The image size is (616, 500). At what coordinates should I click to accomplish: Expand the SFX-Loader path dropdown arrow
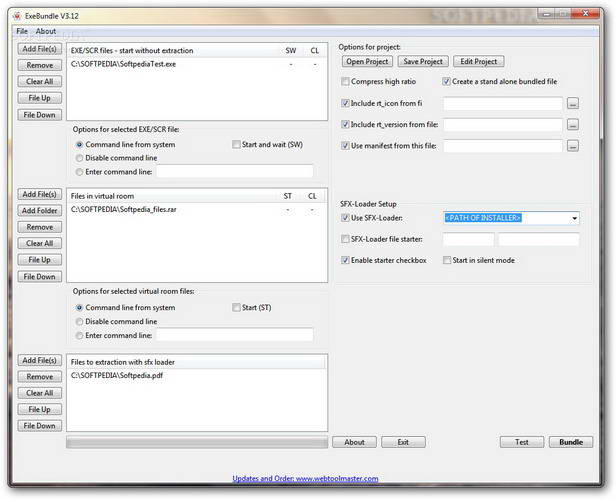tap(574, 218)
